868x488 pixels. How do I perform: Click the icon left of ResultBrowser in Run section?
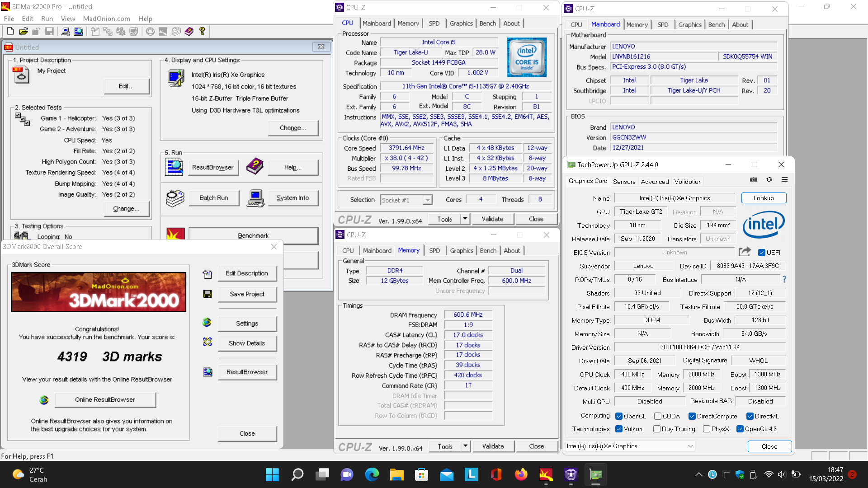point(174,167)
